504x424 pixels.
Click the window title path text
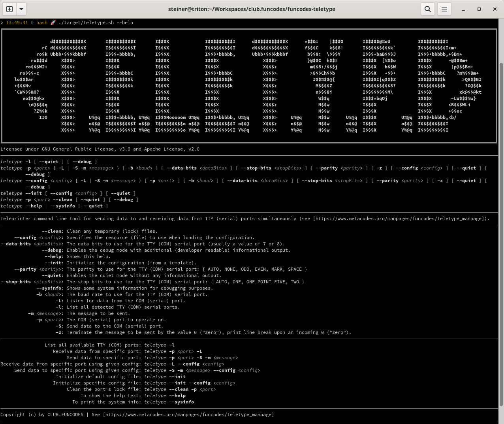252,9
